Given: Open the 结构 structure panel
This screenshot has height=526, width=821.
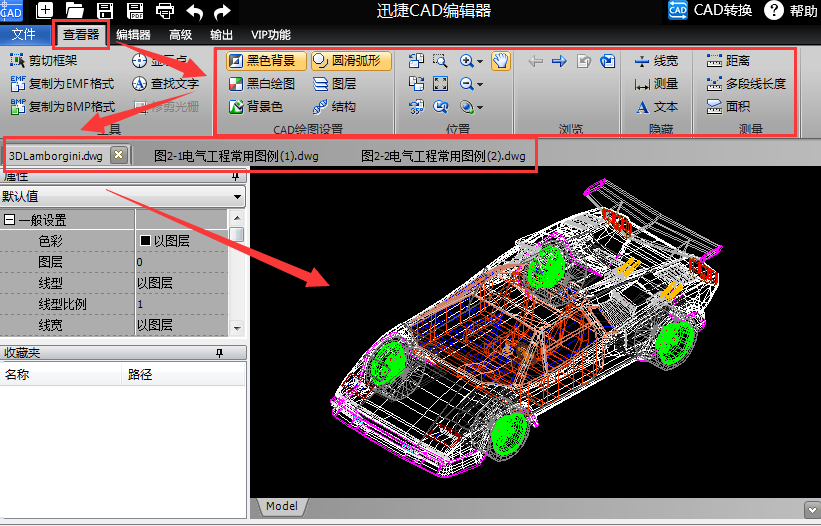Looking at the screenshot, I should pos(334,107).
